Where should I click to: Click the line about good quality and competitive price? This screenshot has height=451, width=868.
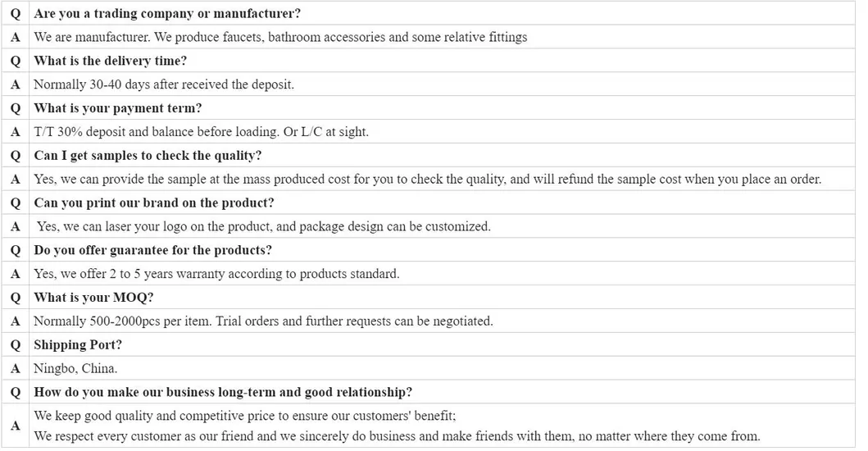click(x=244, y=416)
